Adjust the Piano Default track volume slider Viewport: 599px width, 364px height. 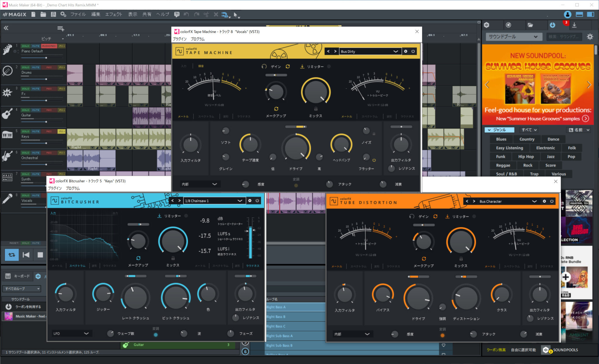(46, 58)
